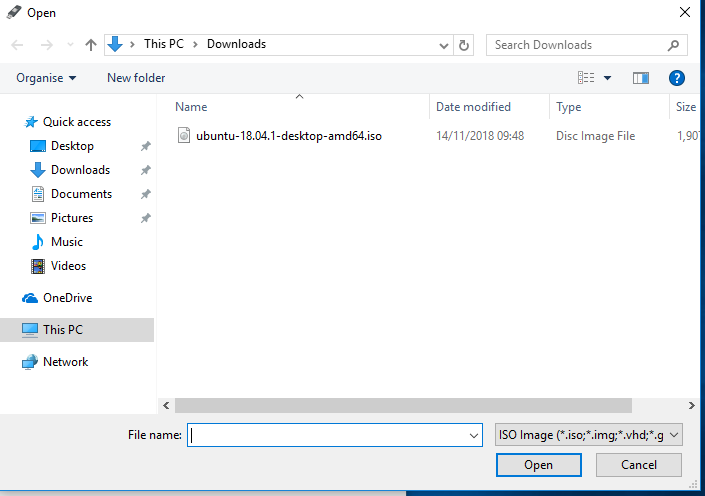Click the Quick access star icon

pos(31,122)
